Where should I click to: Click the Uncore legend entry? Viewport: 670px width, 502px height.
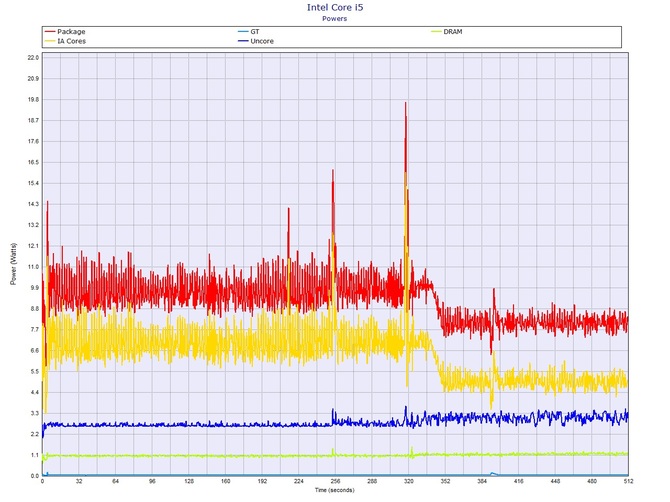click(256, 41)
